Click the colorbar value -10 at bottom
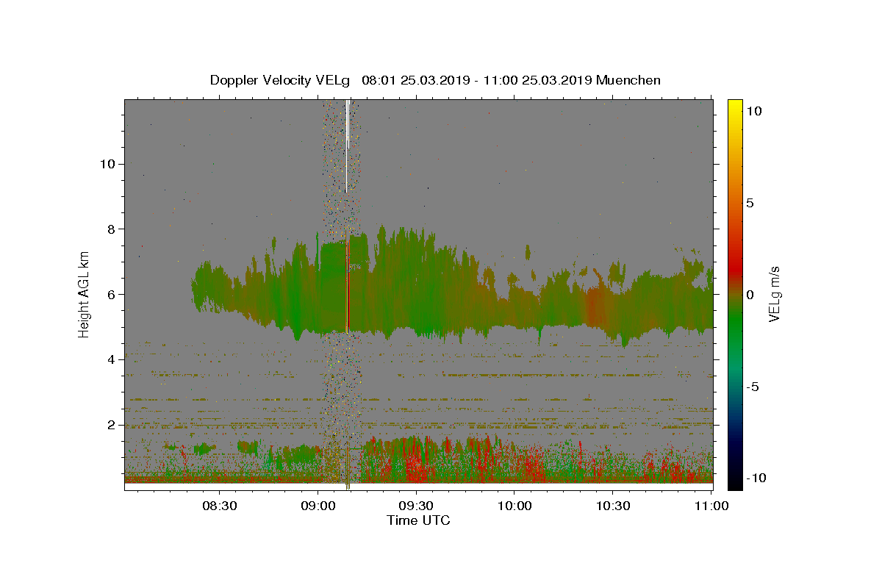 756,478
